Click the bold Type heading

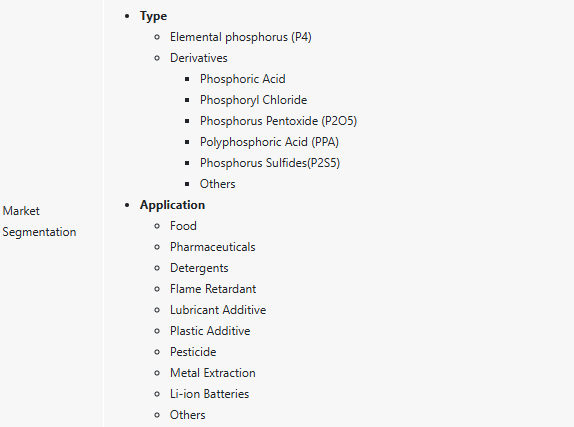click(153, 16)
